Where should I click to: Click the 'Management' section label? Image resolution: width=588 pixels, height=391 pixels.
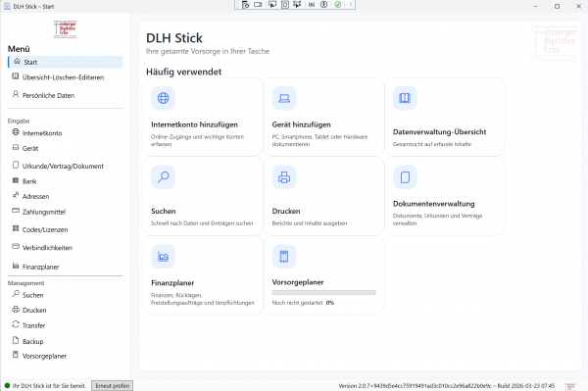(x=25, y=283)
